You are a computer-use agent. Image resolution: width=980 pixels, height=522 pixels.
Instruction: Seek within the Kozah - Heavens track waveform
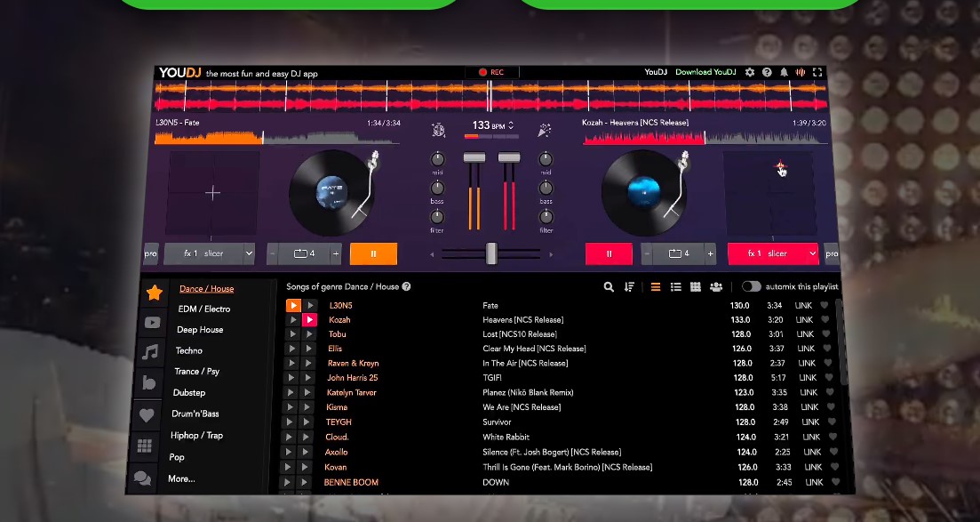(x=705, y=138)
